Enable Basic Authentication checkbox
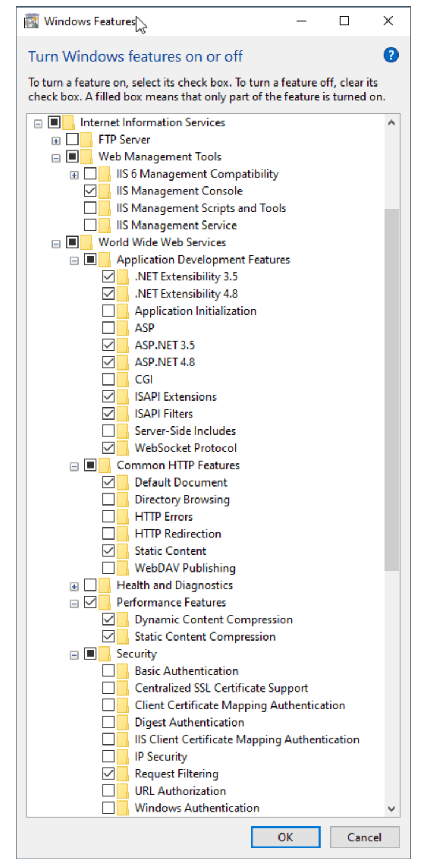The width and height of the screenshot is (428, 868). pos(108,671)
